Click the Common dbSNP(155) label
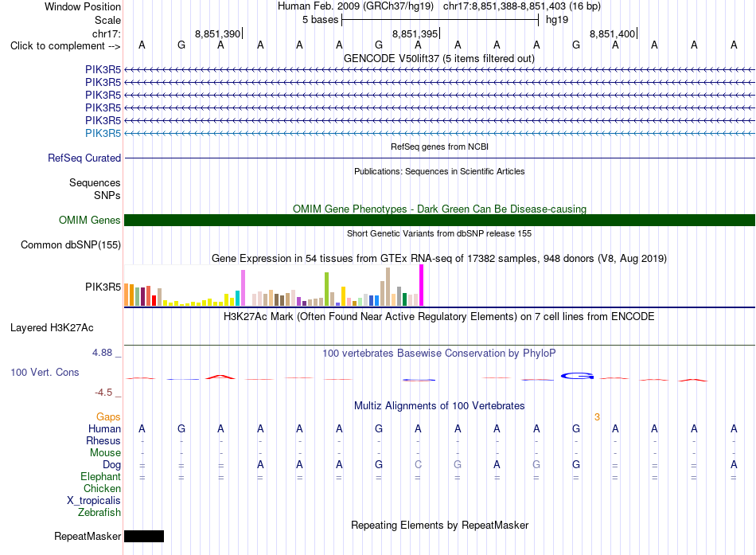756x555 pixels. pos(70,244)
